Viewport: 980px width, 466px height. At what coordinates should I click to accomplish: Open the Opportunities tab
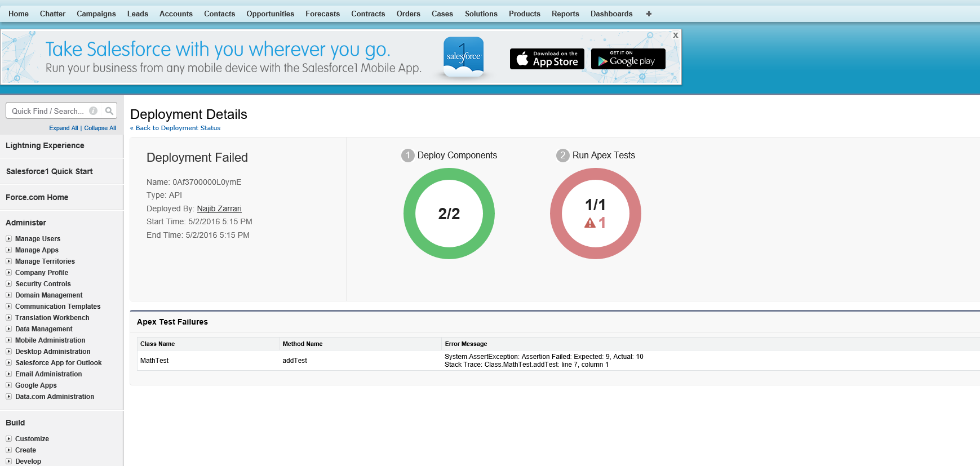(x=270, y=14)
